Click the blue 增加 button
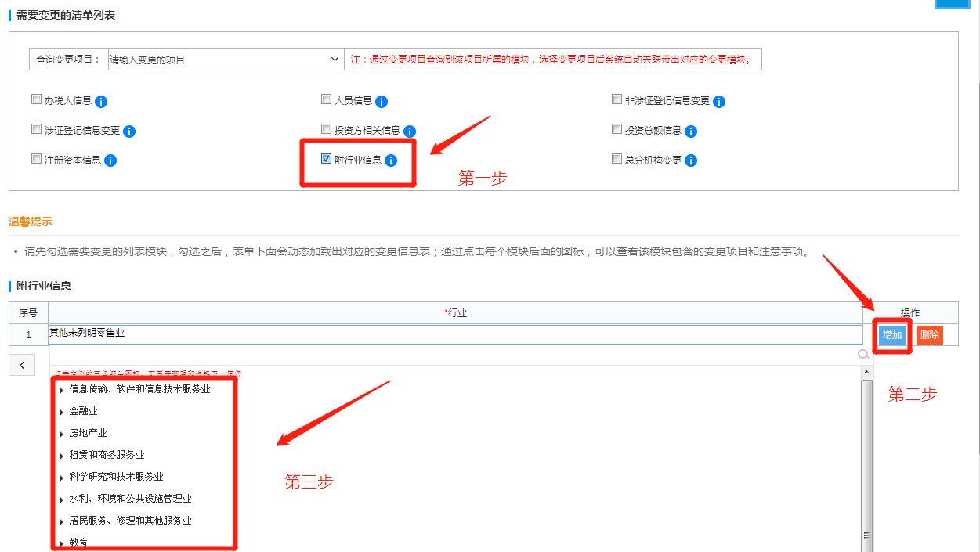 point(892,335)
